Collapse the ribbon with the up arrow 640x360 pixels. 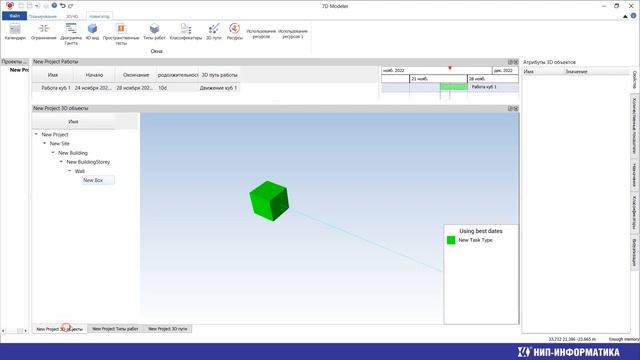click(625, 16)
